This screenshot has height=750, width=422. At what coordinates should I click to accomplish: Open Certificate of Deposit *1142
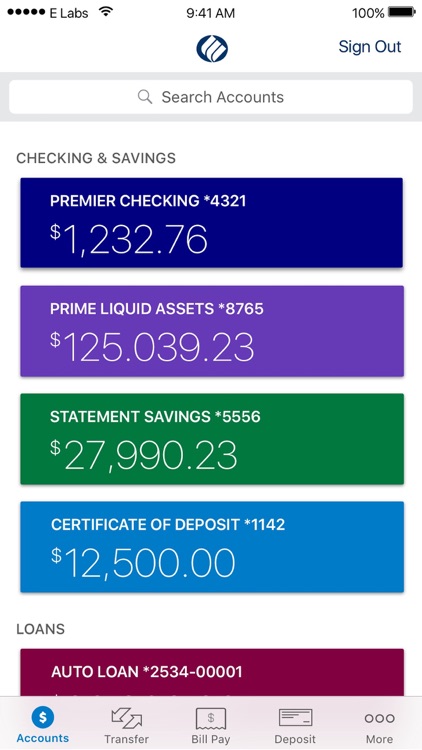212,547
